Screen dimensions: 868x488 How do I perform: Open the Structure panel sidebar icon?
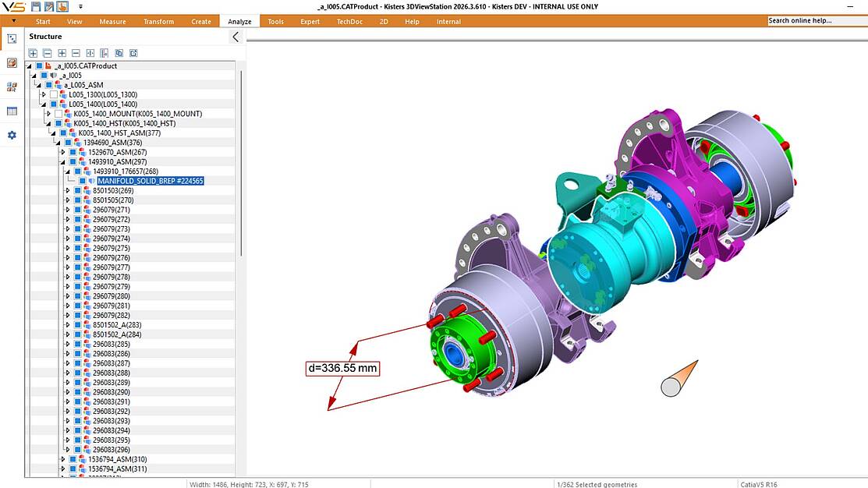[x=12, y=39]
